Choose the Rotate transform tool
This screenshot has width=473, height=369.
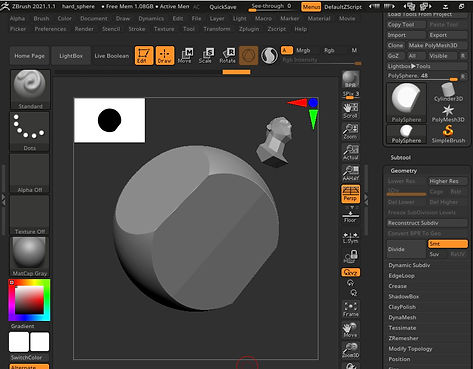[x=228, y=55]
